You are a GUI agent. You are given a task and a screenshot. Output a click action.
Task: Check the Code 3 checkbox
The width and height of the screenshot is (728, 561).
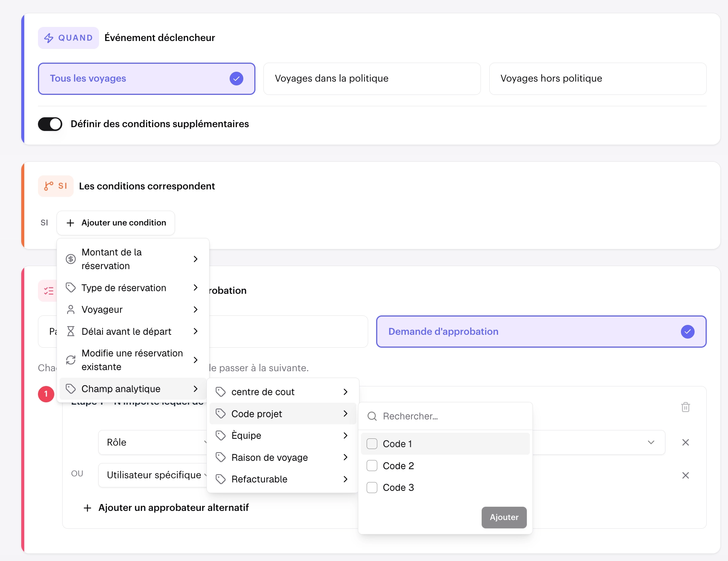pos(372,487)
